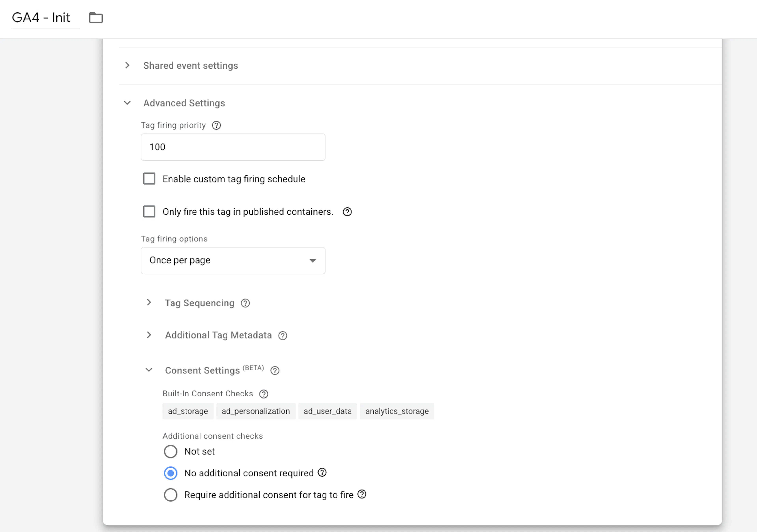This screenshot has height=532, width=757.
Task: Help icon for Require additional consent
Action: pos(362,494)
